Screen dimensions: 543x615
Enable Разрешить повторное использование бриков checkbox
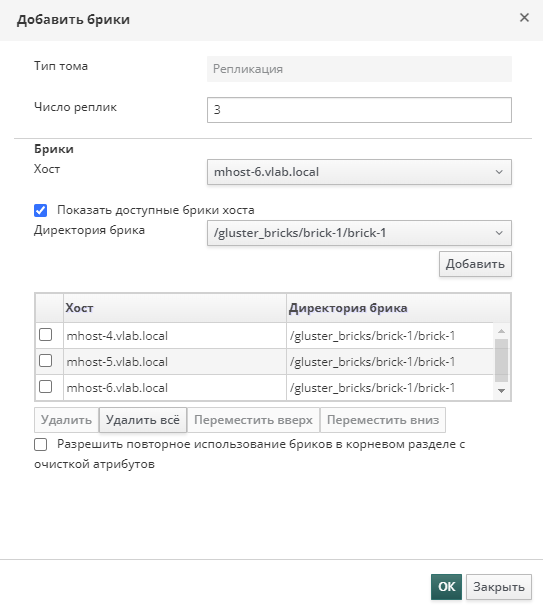[40, 445]
